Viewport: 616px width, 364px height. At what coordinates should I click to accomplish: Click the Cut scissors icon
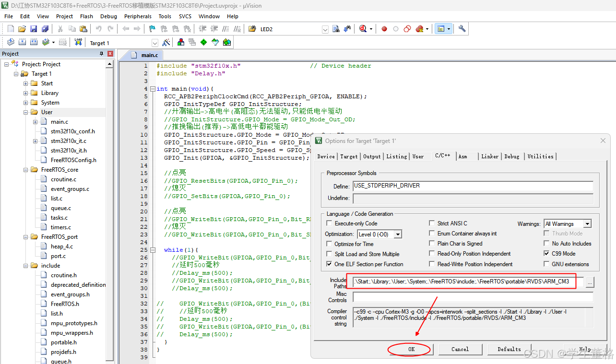coord(61,29)
